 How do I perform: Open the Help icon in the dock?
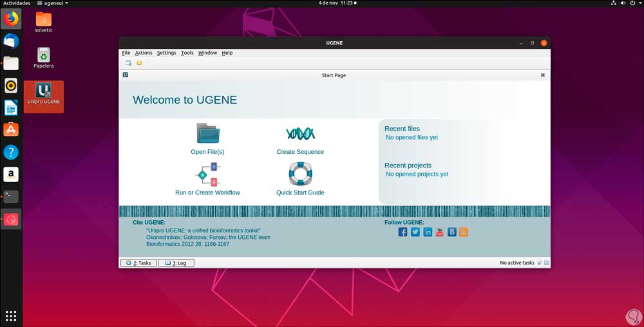tap(11, 152)
